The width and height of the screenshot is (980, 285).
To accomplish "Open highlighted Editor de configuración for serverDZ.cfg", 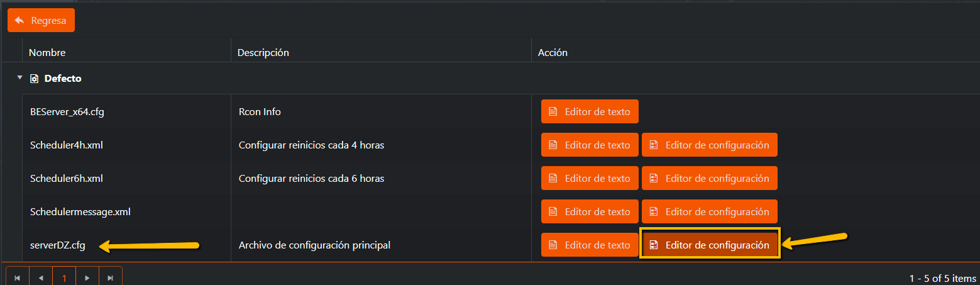I will [709, 245].
